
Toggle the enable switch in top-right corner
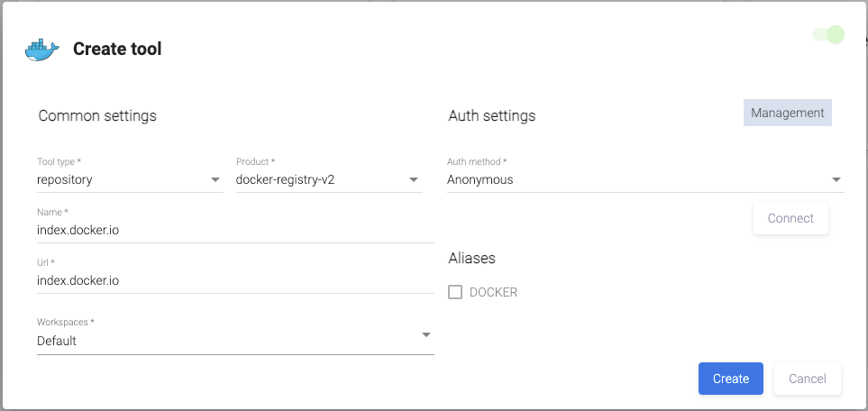coord(828,35)
